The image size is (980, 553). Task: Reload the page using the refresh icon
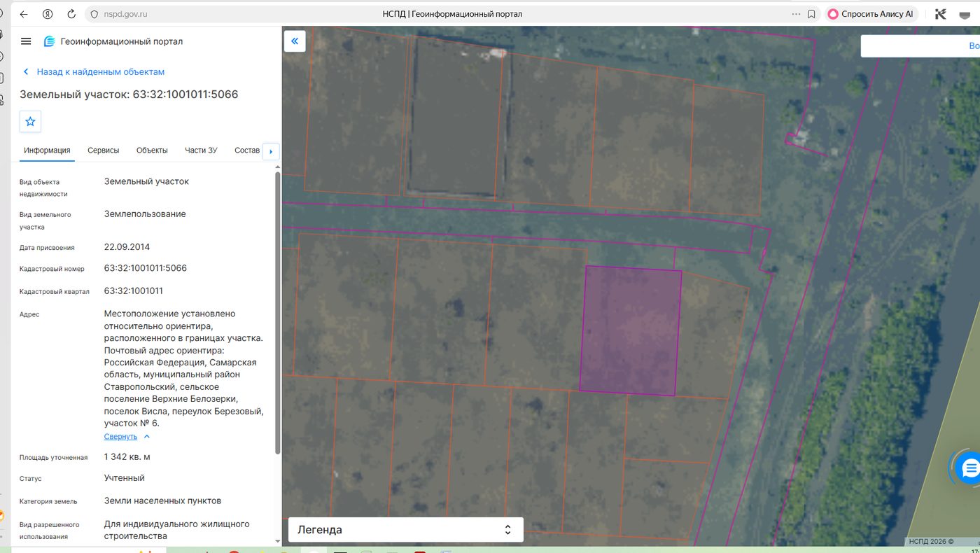pyautogui.click(x=71, y=14)
